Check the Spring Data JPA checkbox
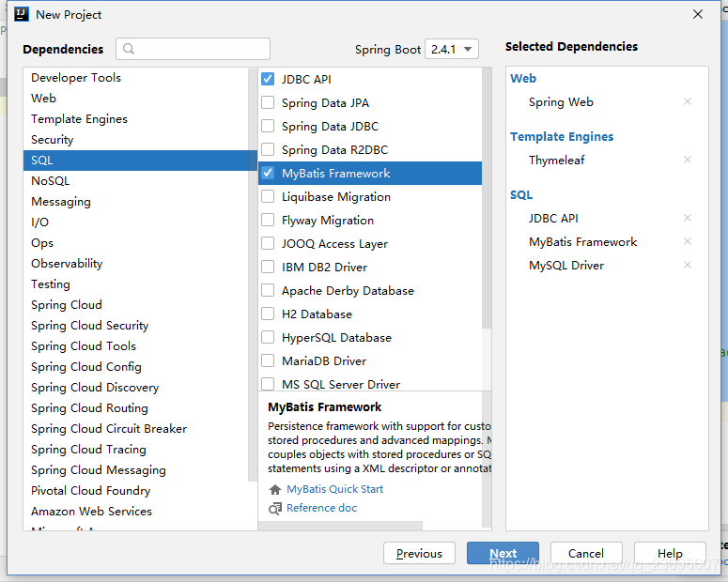 click(268, 102)
